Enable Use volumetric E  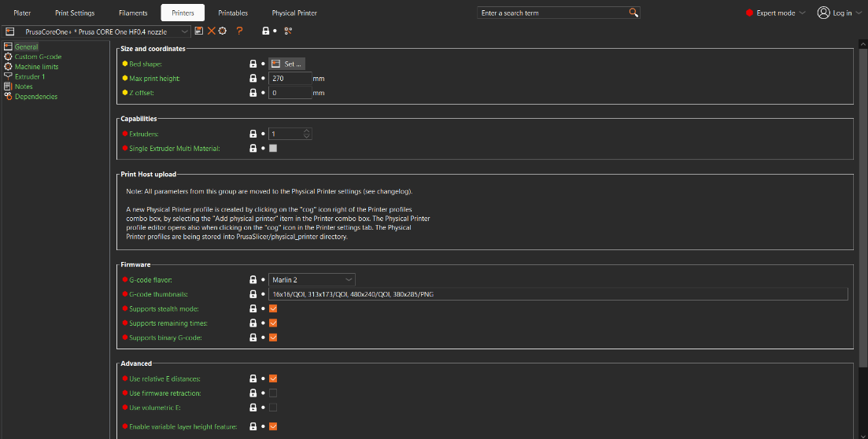(273, 408)
